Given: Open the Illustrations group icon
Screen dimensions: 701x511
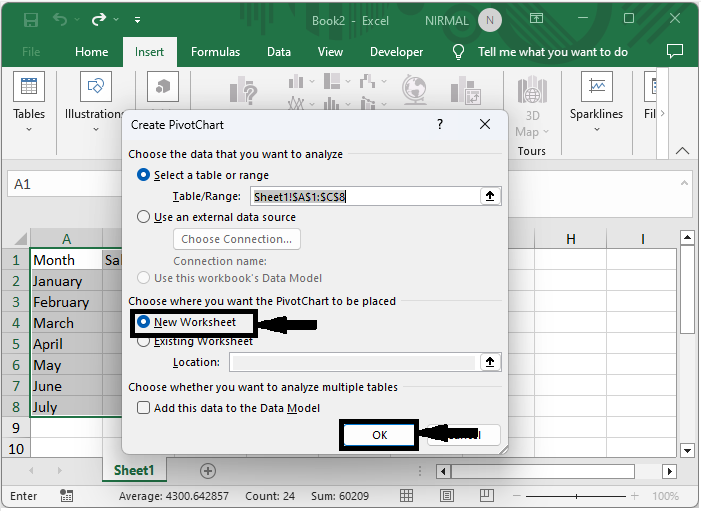Looking at the screenshot, I should [96, 86].
